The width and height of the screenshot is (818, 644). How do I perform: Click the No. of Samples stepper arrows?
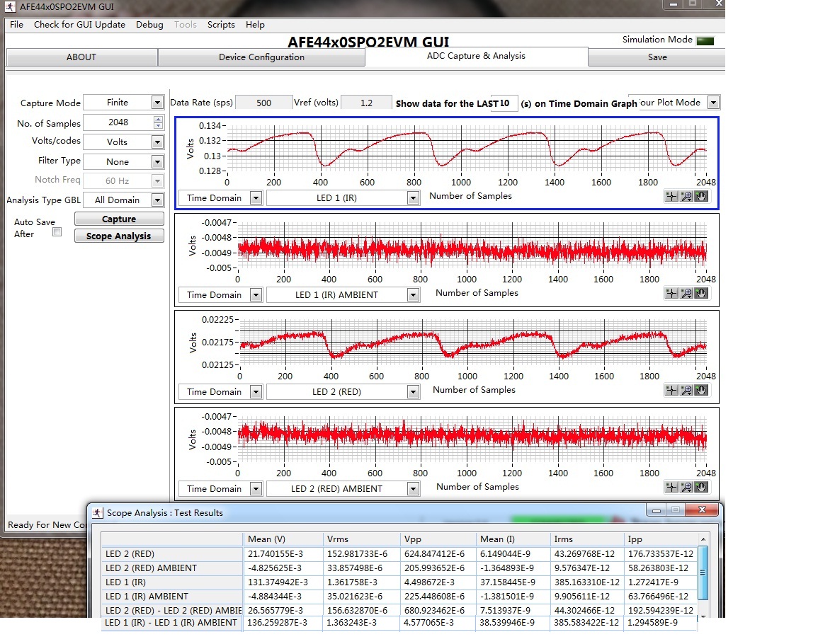point(158,122)
